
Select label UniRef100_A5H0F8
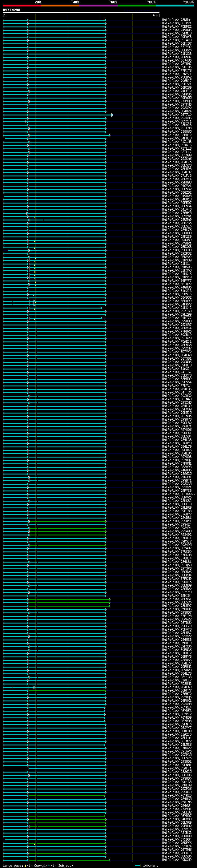tap(177, 630)
